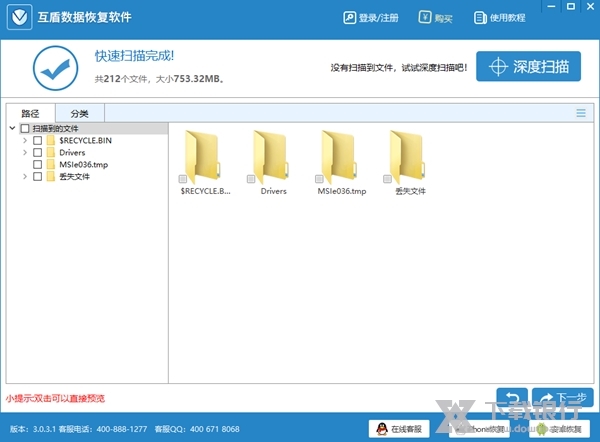This screenshot has width=600, height=442.
Task: Check the box on MSIe036.tmp thumbnail
Action: [x=319, y=179]
